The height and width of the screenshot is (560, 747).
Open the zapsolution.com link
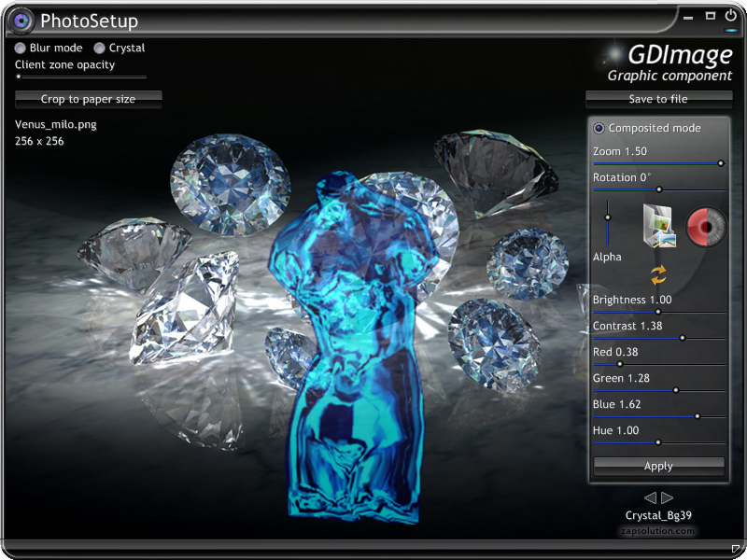tap(658, 531)
